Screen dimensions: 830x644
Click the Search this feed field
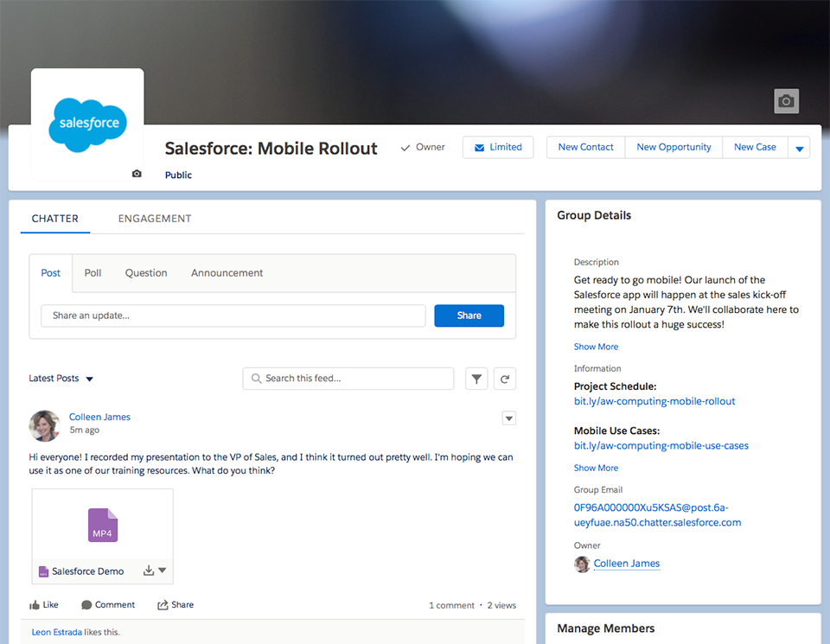348,379
